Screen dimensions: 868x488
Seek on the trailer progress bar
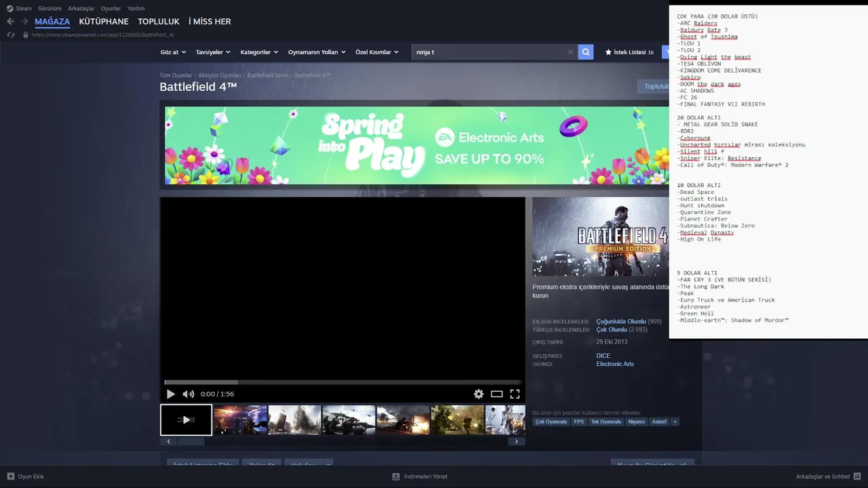click(x=342, y=382)
